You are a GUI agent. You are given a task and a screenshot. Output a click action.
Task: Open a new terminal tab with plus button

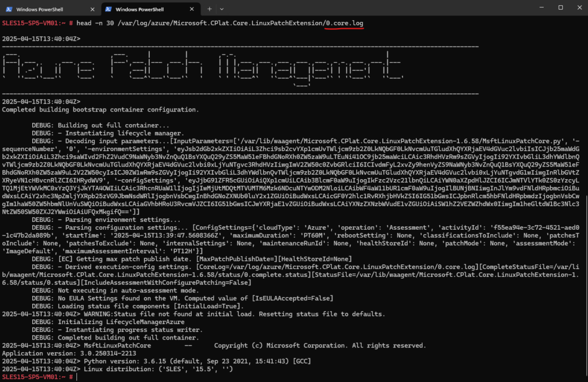(209, 9)
